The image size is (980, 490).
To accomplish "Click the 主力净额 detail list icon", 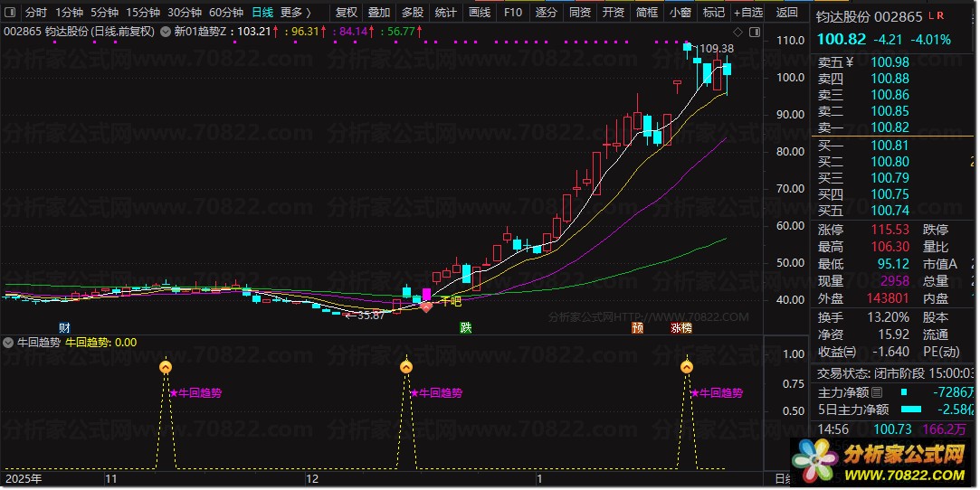I will click(877, 392).
